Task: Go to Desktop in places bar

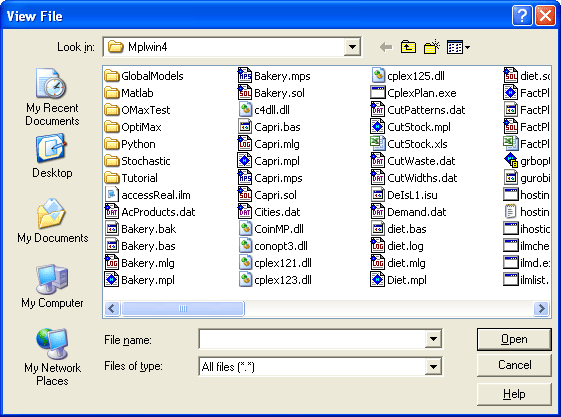Action: pyautogui.click(x=52, y=156)
